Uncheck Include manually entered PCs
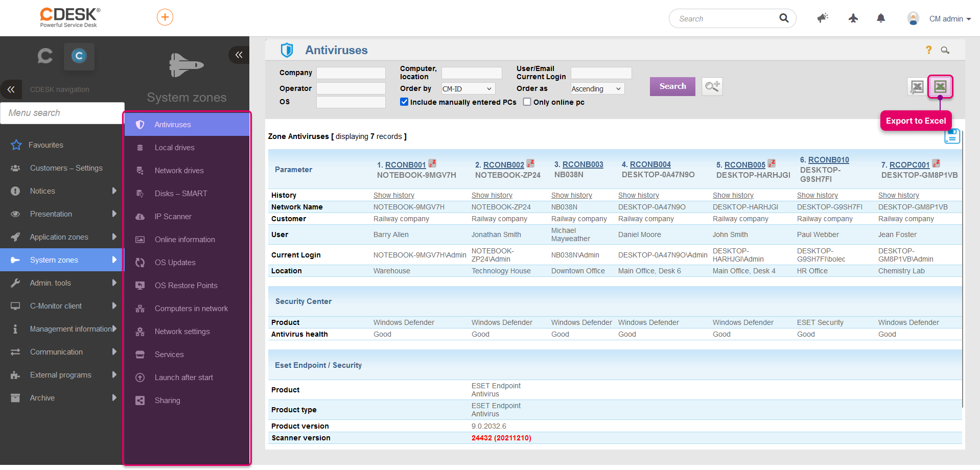 tap(404, 102)
